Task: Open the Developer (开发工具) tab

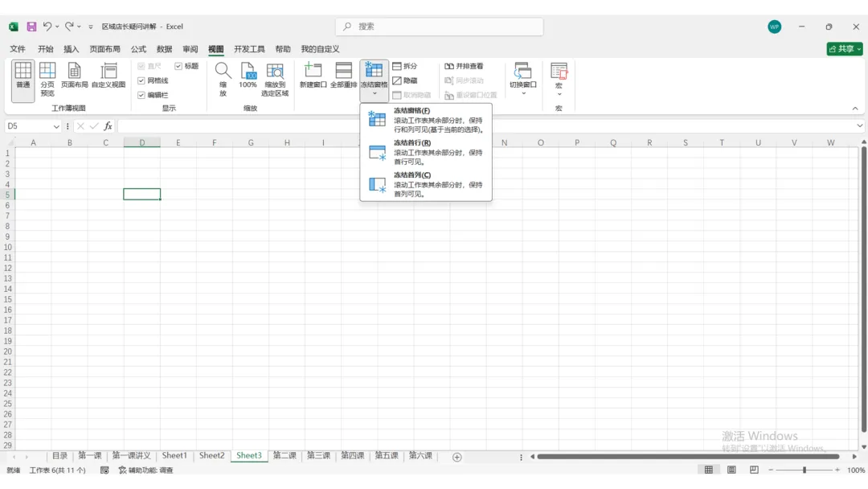Action: point(249,49)
